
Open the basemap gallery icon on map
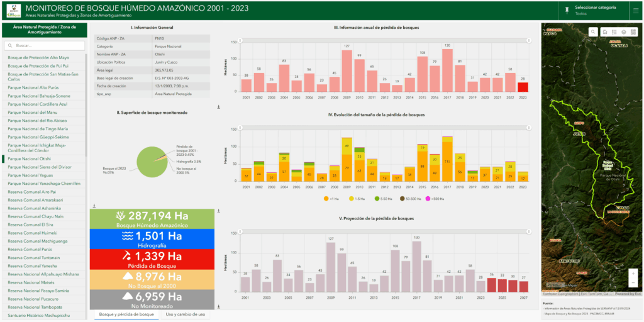tap(633, 31)
